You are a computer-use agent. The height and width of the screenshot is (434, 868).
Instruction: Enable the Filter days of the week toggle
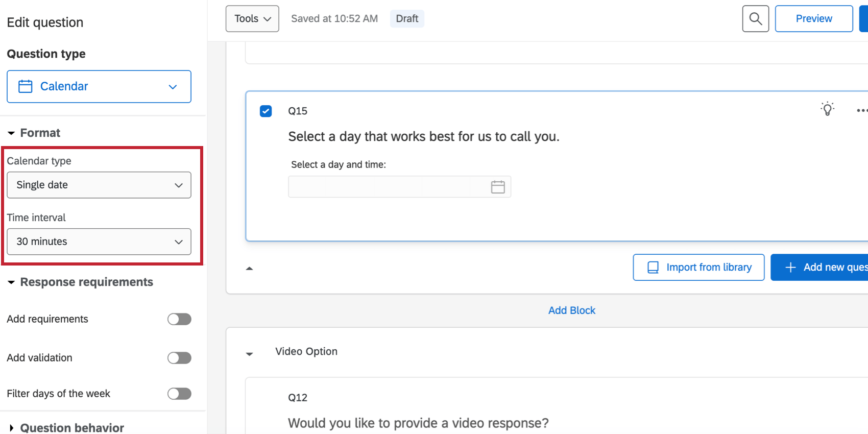coord(179,393)
